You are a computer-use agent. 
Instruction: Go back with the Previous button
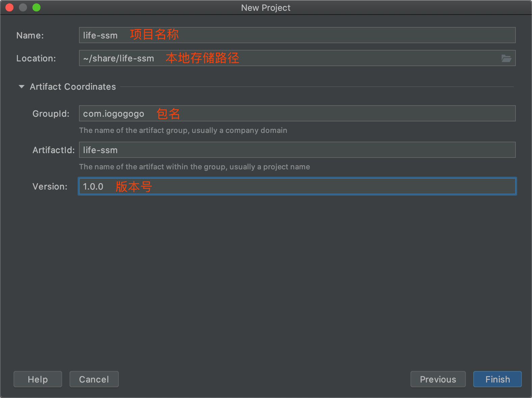[438, 379]
